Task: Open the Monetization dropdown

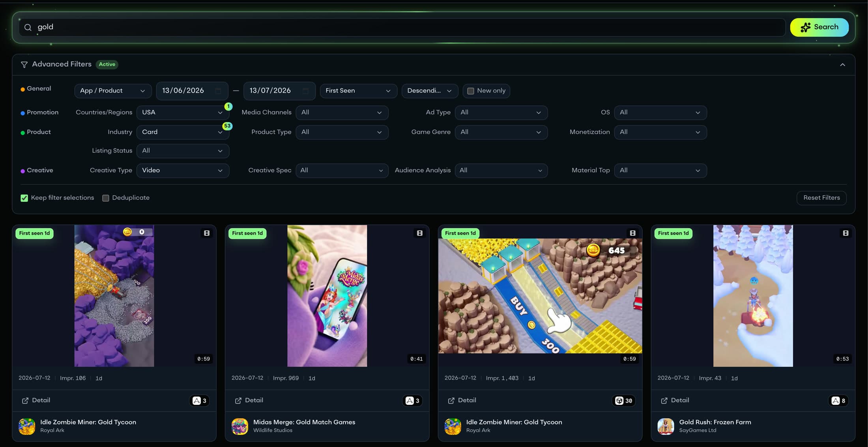Action: pos(660,132)
